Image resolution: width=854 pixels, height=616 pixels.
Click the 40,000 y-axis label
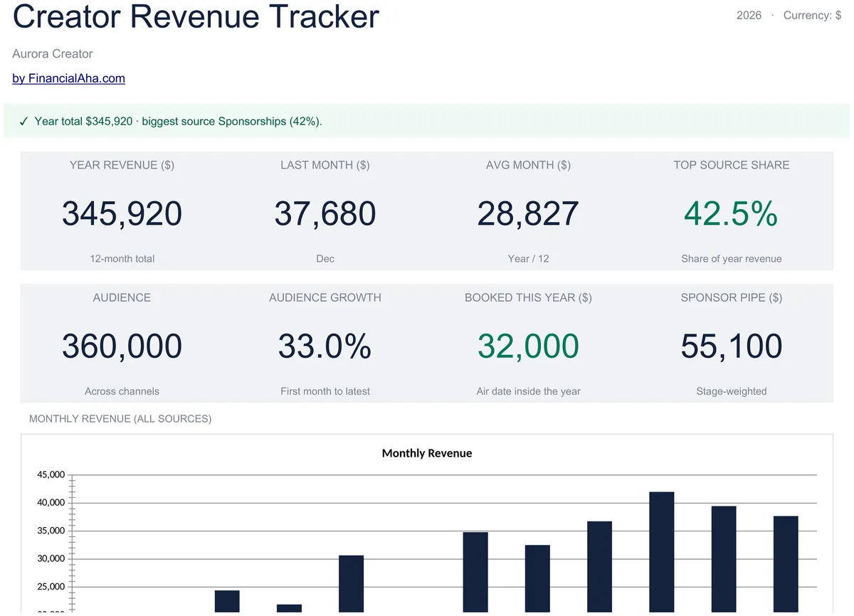tap(50, 503)
